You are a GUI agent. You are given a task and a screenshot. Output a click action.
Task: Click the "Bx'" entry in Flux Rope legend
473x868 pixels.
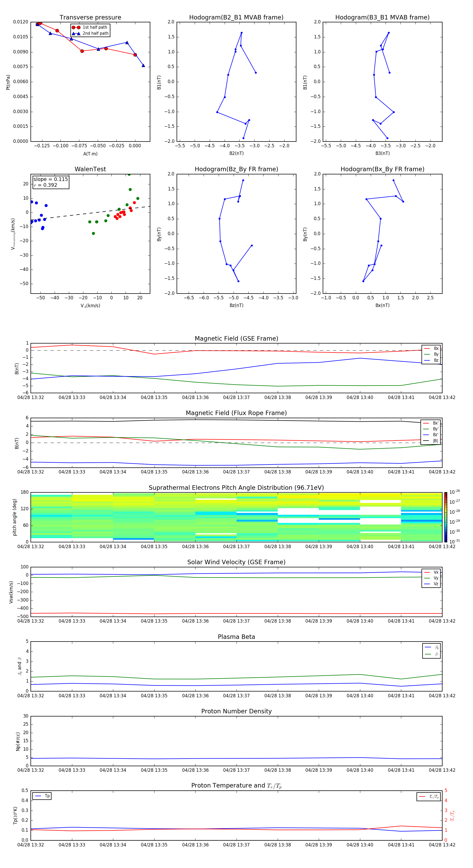[x=431, y=423]
